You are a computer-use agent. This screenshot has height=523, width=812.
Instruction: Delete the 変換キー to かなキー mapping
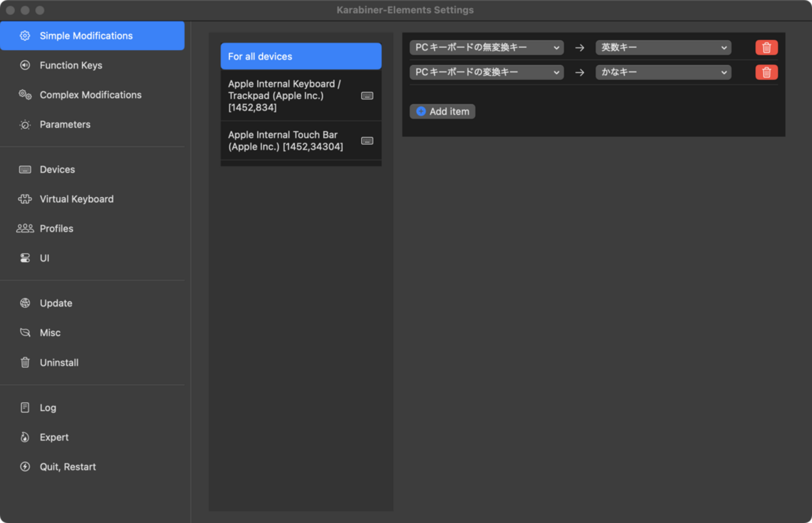pos(766,73)
